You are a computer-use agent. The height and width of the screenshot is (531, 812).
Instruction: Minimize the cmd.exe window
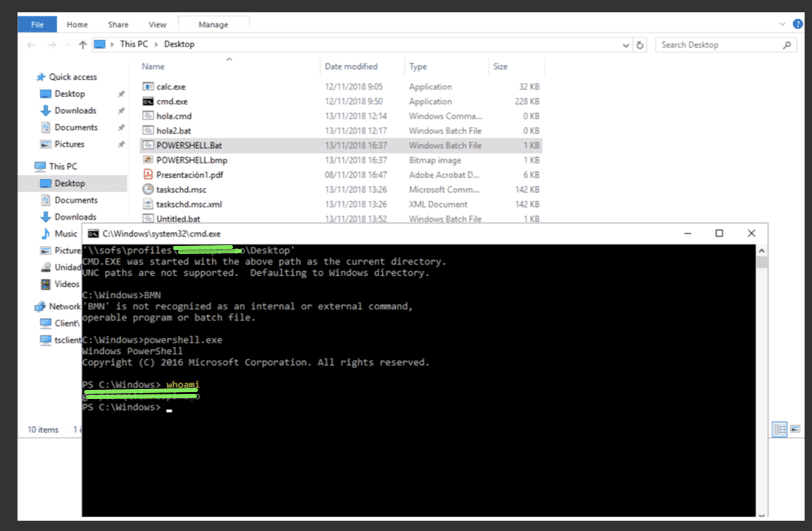[x=687, y=234]
